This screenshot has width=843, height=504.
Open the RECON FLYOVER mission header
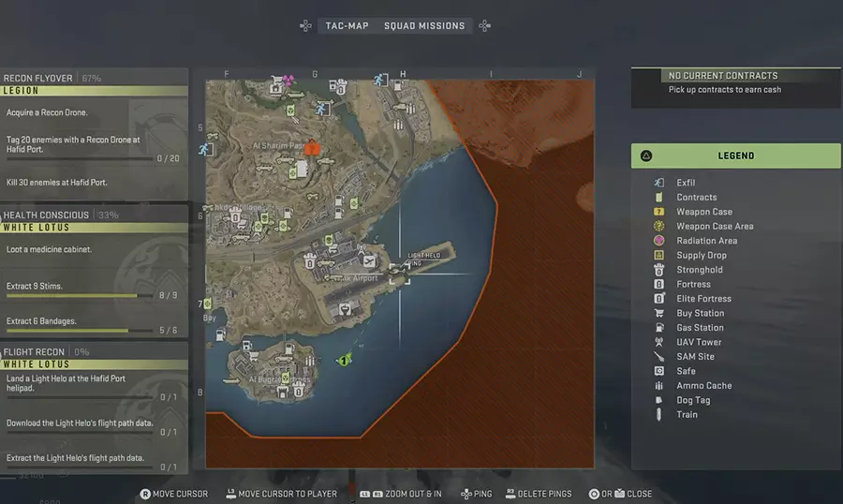(x=94, y=79)
